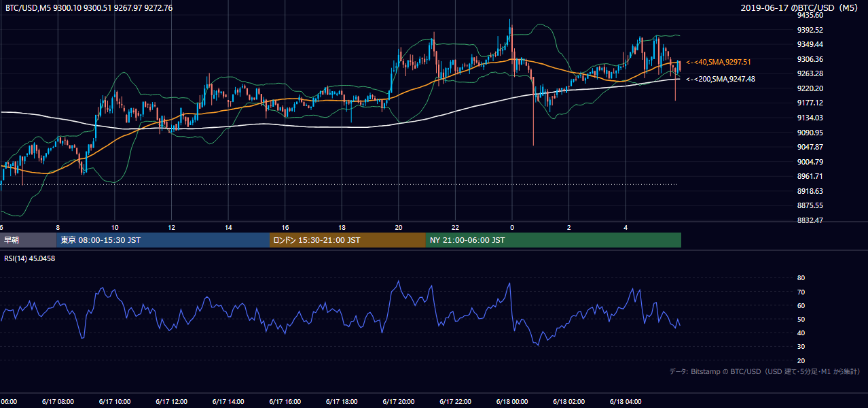Screen dimensions: 868x408
Task: Click RSI scale value 70
Action: coord(801,292)
